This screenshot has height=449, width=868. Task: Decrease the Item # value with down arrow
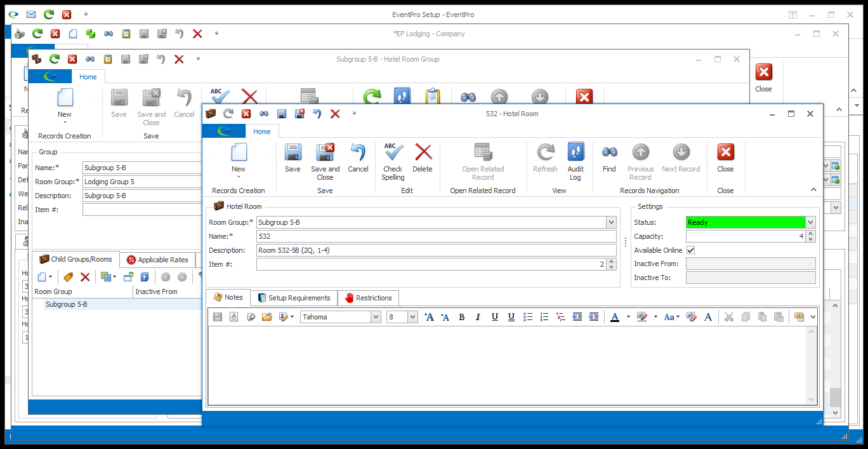[x=611, y=267]
